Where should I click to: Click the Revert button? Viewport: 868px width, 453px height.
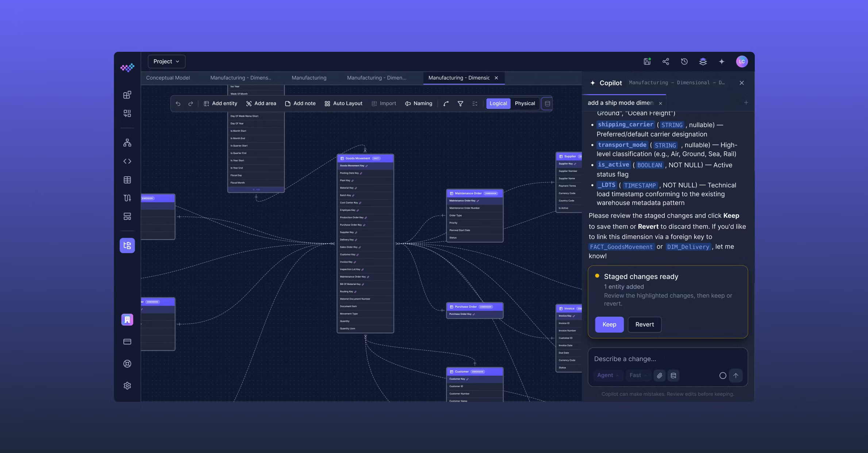click(645, 325)
